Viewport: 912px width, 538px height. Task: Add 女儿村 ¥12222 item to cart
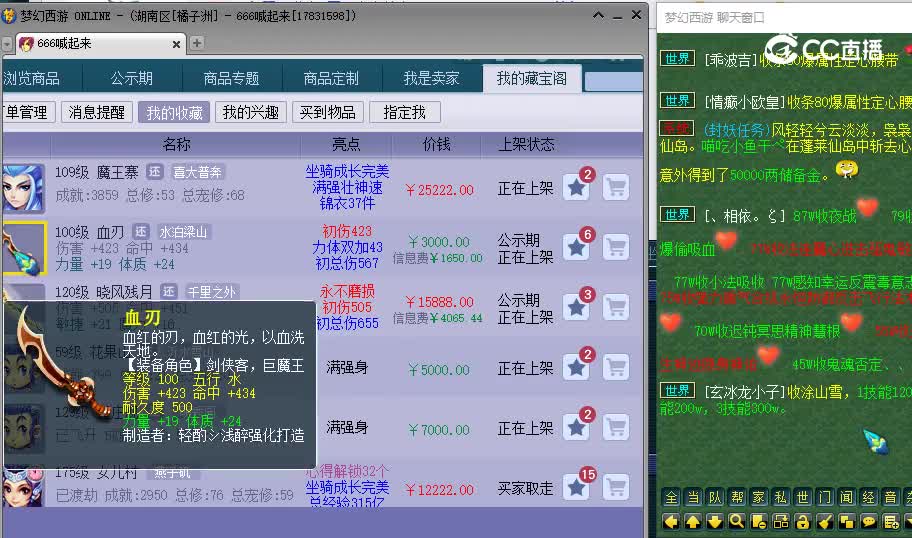[x=616, y=487]
